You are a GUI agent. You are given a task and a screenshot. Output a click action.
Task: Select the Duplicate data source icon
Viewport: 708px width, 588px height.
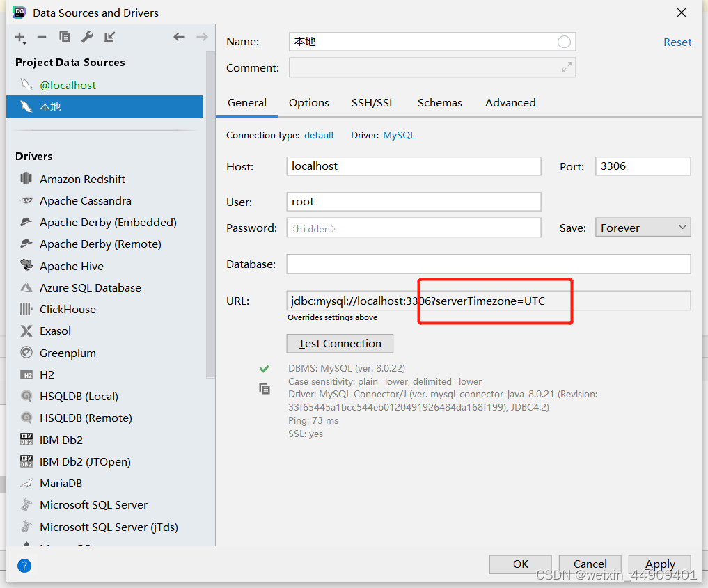click(65, 37)
